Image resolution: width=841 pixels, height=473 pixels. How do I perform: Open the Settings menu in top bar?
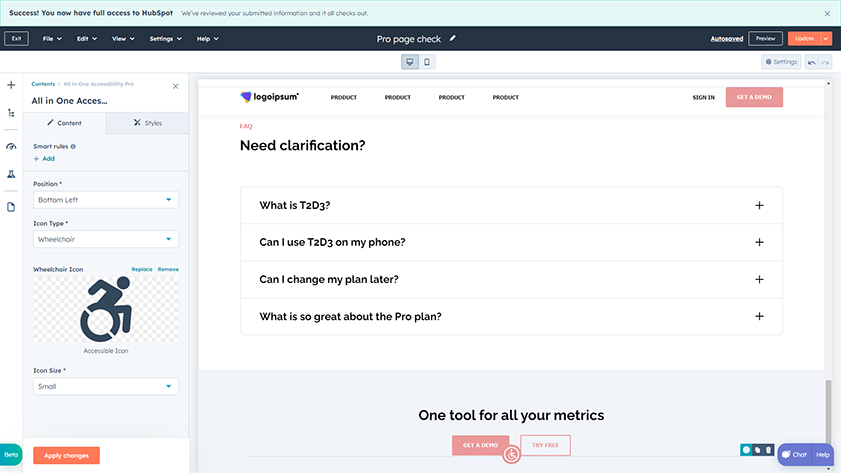[x=165, y=39]
